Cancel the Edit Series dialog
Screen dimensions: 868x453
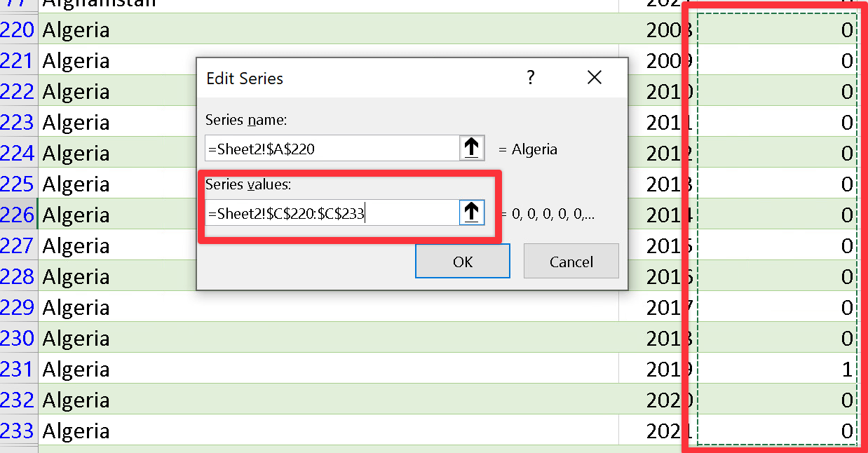(571, 261)
